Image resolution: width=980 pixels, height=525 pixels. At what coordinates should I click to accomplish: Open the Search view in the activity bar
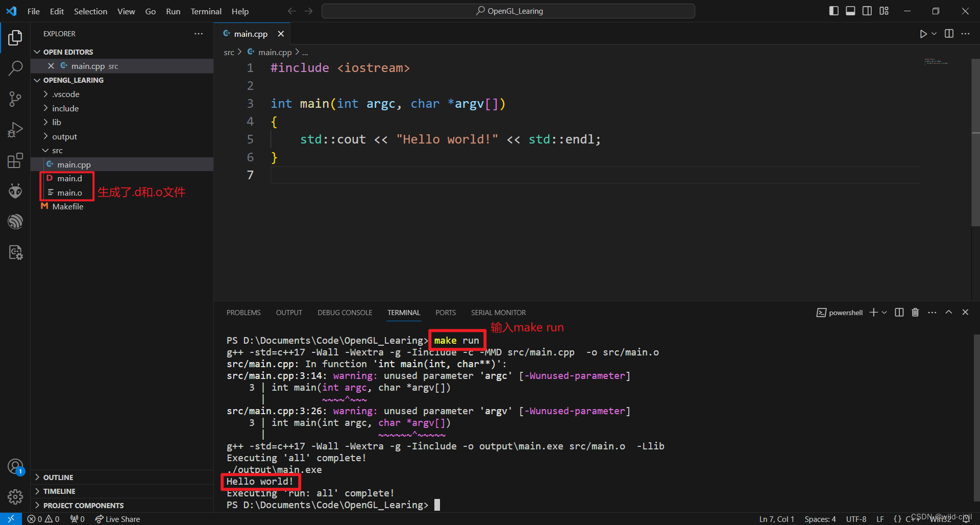coord(15,68)
